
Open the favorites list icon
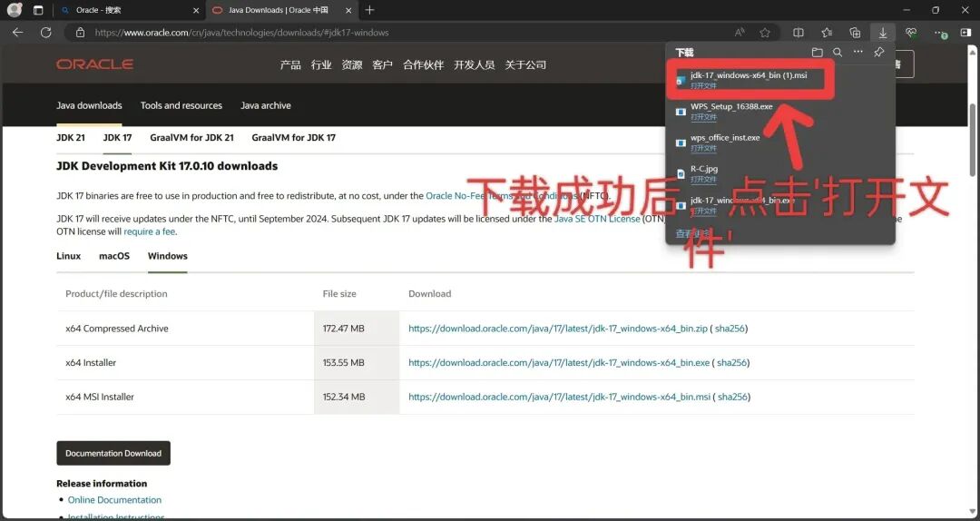pyautogui.click(x=827, y=33)
